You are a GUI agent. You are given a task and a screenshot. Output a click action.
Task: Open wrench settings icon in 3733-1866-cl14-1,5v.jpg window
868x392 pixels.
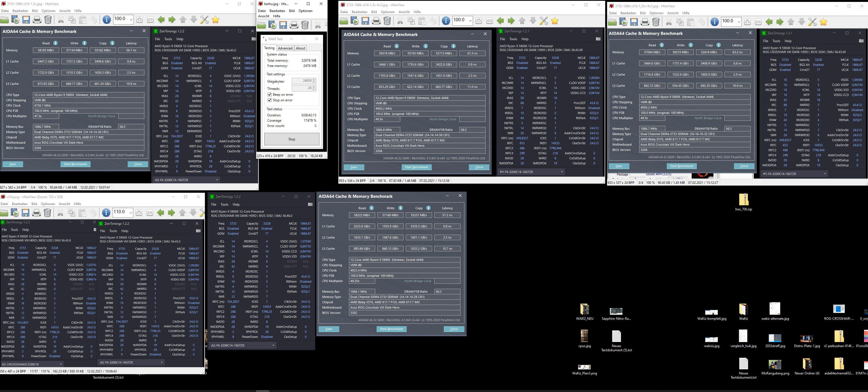(x=205, y=20)
